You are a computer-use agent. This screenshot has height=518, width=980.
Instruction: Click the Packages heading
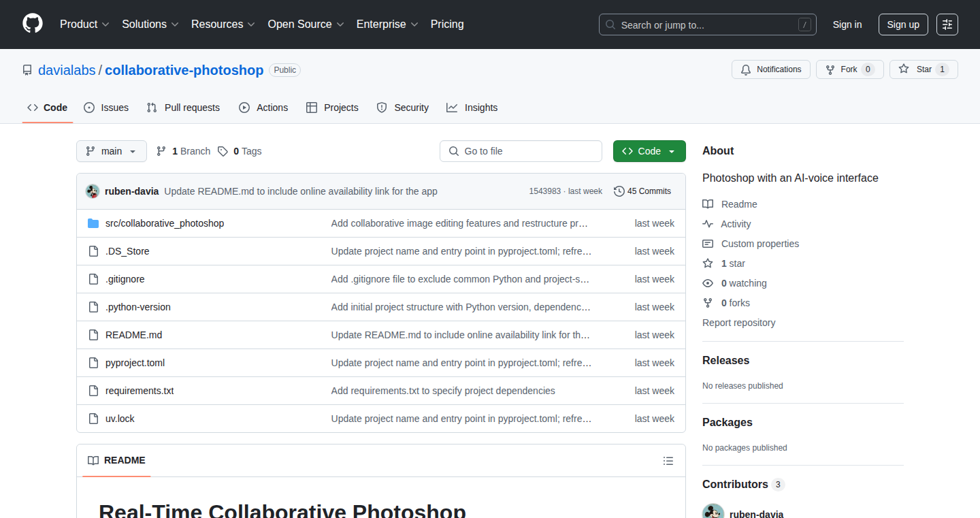[x=728, y=422]
